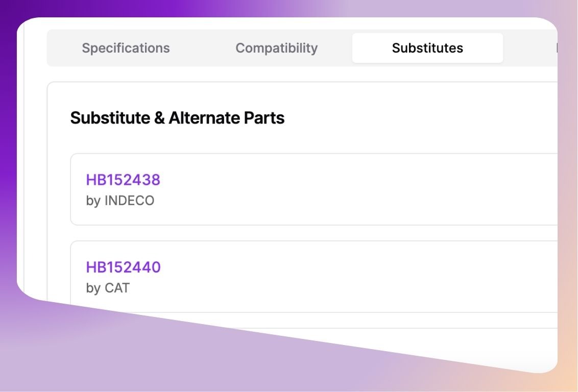Screen dimensions: 578x392
Task: Select the Substitutes tab
Action: click(427, 48)
